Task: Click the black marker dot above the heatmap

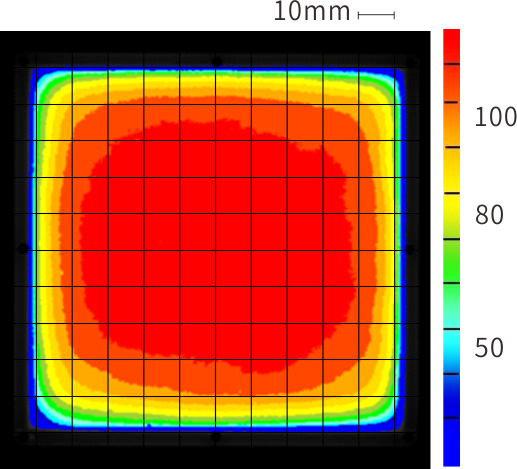Action: click(x=217, y=61)
